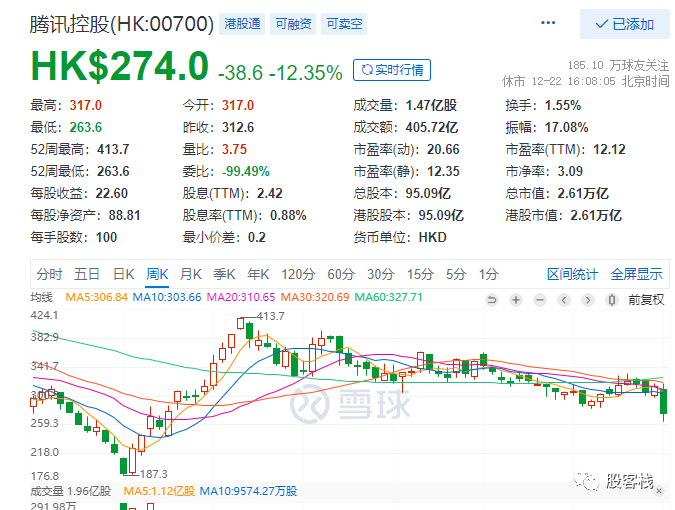Switch to the 分时 chart tab
Image resolution: width=675 pixels, height=510 pixels.
[x=49, y=274]
